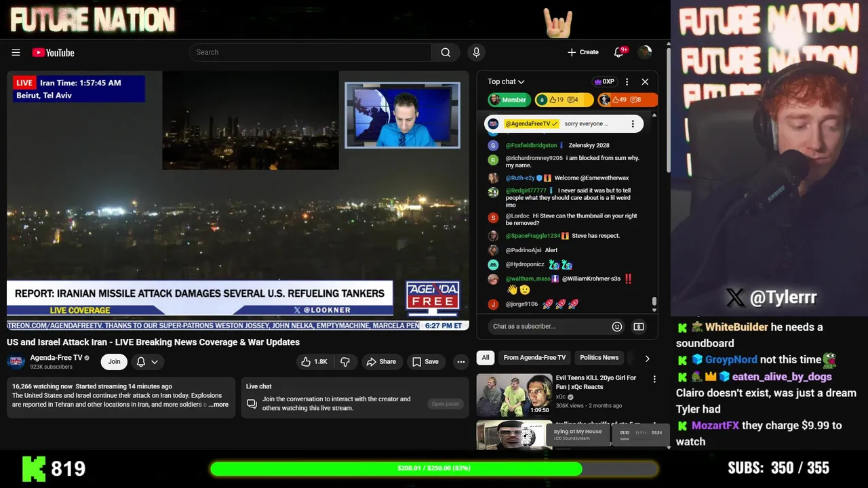
Task: Click @Foxfieldbridgeton username in chat
Action: pos(531,146)
